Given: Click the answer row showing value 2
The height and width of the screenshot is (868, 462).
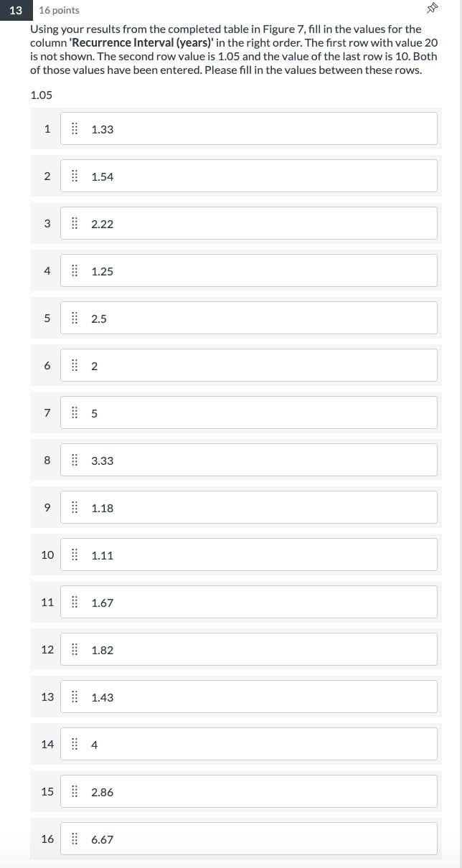Looking at the screenshot, I should point(249,365).
